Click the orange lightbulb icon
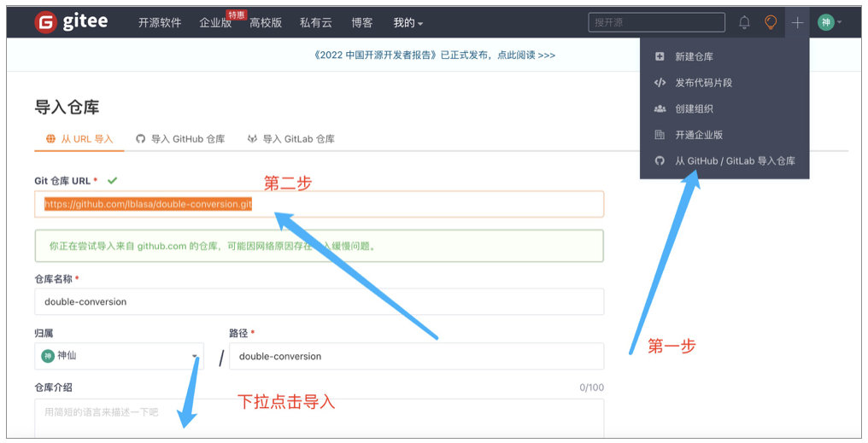Image resolution: width=868 pixels, height=443 pixels. (771, 22)
